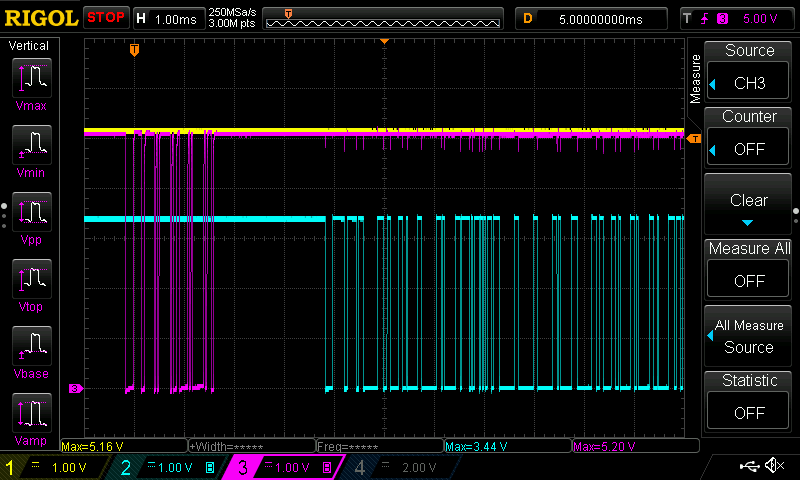Click the Max=3.44 V measurement result
The height and width of the screenshot is (480, 800).
pos(508,446)
